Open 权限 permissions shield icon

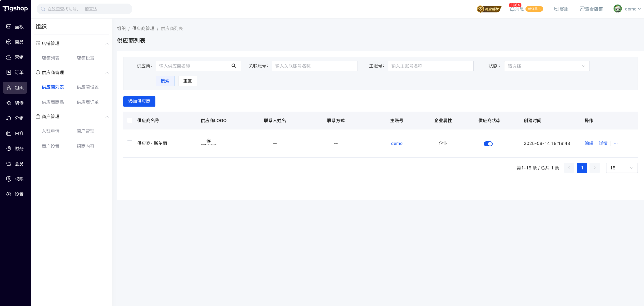[9, 179]
